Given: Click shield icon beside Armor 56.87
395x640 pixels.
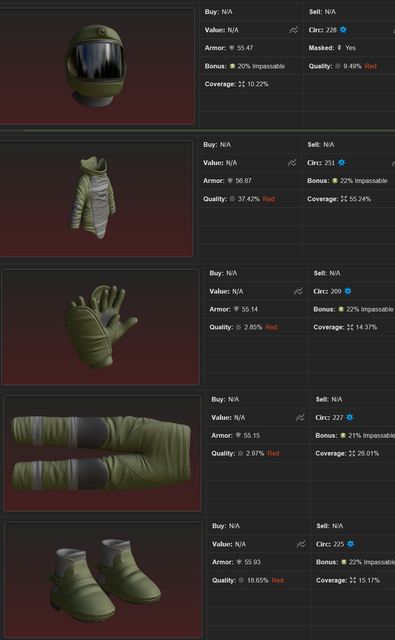Looking at the screenshot, I should click(230, 180).
